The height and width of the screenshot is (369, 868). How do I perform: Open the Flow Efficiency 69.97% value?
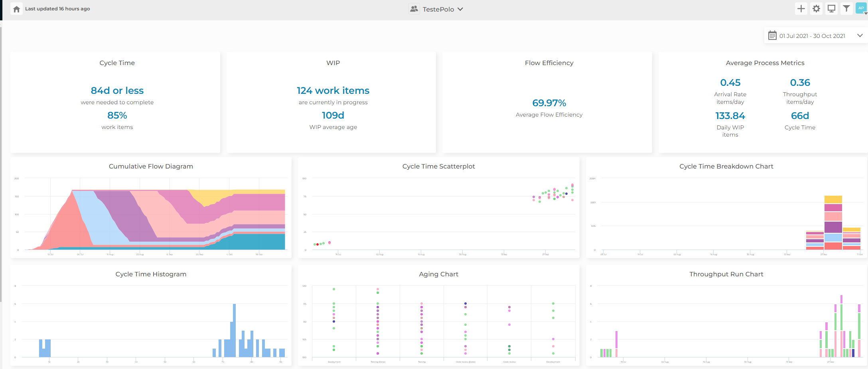pos(549,103)
